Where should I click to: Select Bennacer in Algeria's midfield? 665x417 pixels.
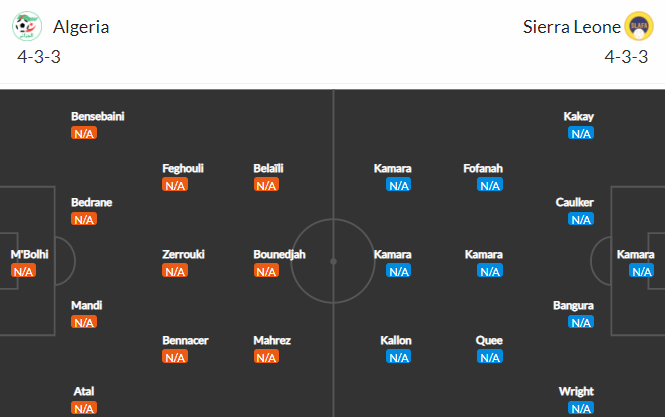coord(185,340)
